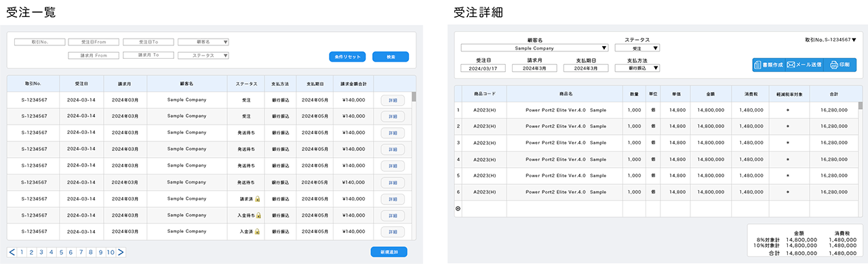Go to page 2 in pagination

click(x=32, y=252)
